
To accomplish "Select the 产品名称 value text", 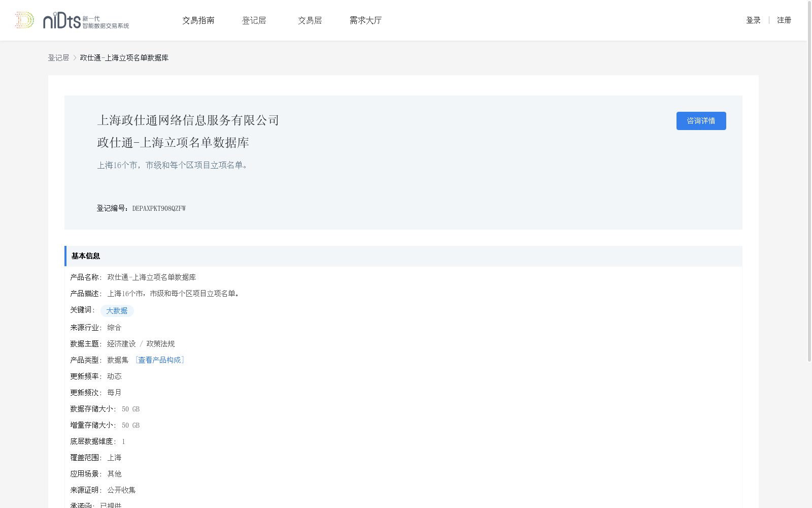I will coord(151,277).
